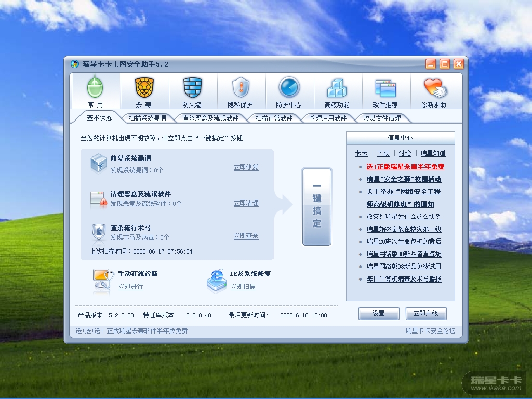The width and height of the screenshot is (532, 399).
Task: Open the 瑞星知道 link
Action: [433, 153]
